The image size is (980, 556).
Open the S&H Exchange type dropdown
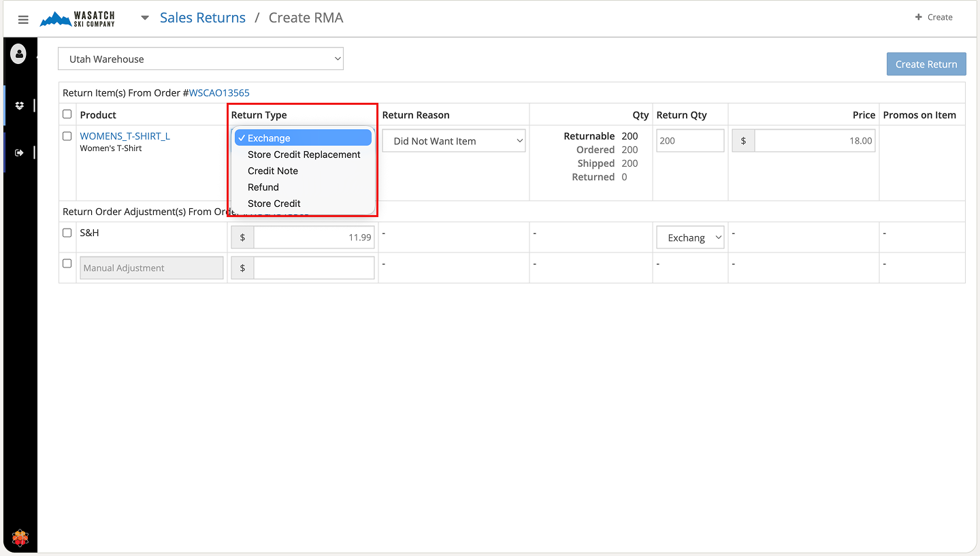pos(690,238)
